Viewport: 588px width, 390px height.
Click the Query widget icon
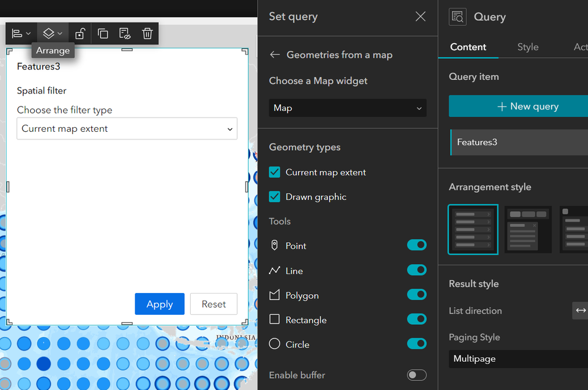click(457, 17)
